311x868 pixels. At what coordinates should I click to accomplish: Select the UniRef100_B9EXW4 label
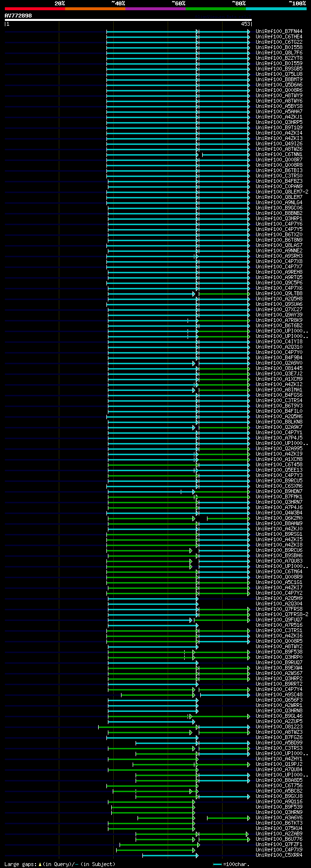[279, 668]
